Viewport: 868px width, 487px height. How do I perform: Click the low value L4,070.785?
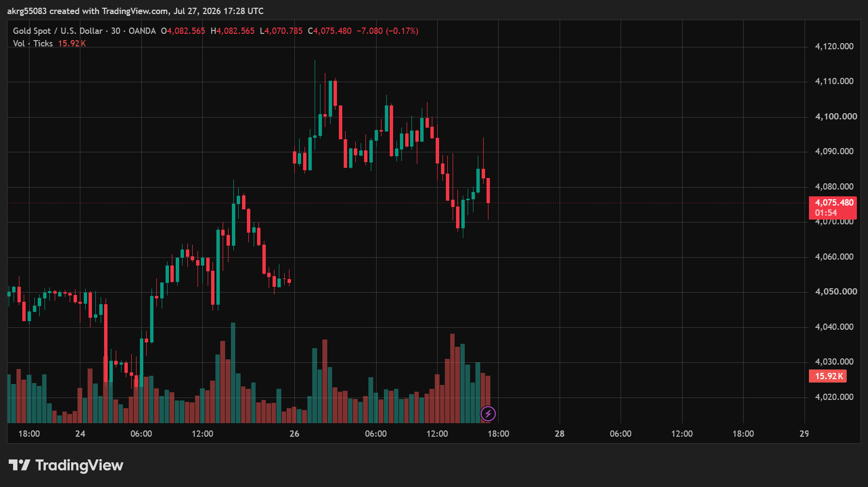pyautogui.click(x=281, y=31)
